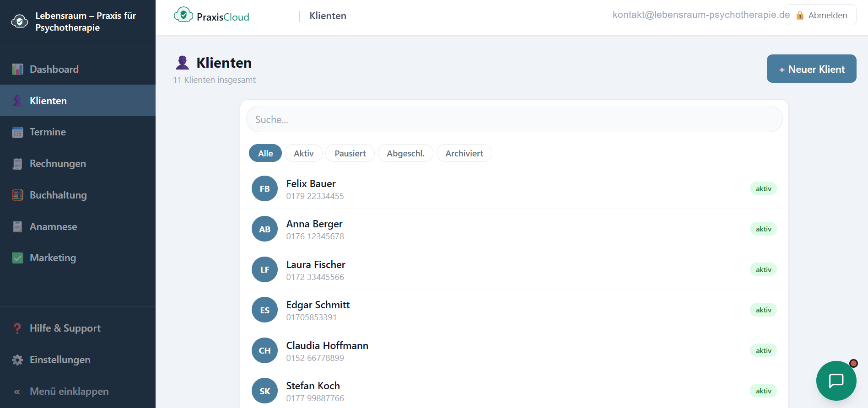The width and height of the screenshot is (868, 408).
Task: Open the Anamnese clipboard icon
Action: click(17, 226)
